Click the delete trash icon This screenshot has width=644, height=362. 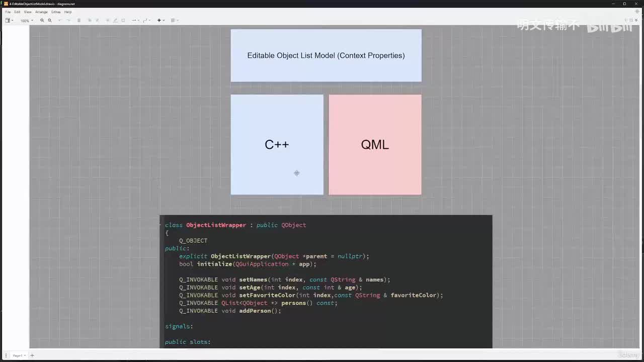pos(79,21)
